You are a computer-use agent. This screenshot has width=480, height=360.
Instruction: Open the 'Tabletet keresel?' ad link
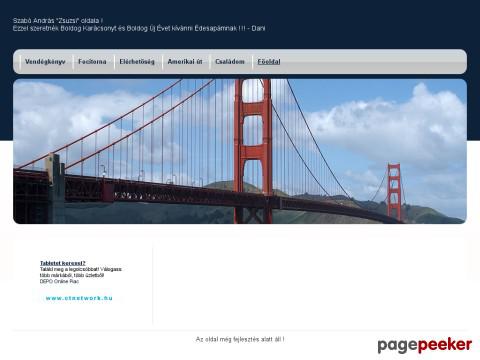point(63,263)
